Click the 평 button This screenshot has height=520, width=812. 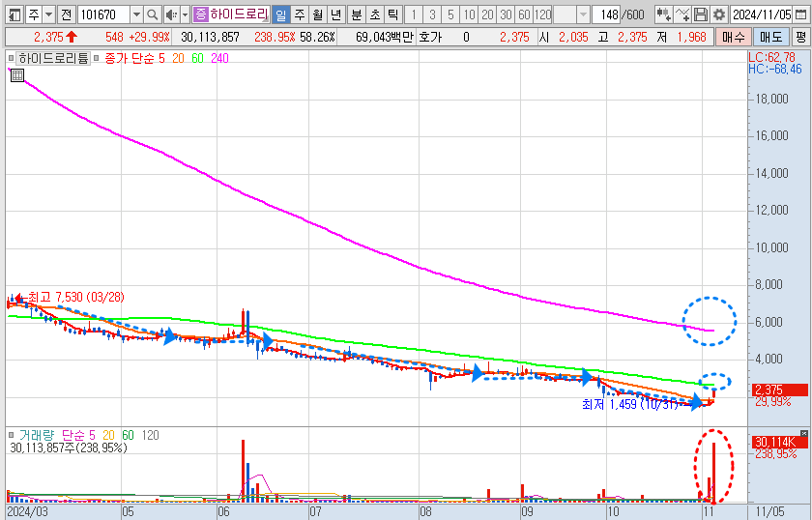[801, 37]
